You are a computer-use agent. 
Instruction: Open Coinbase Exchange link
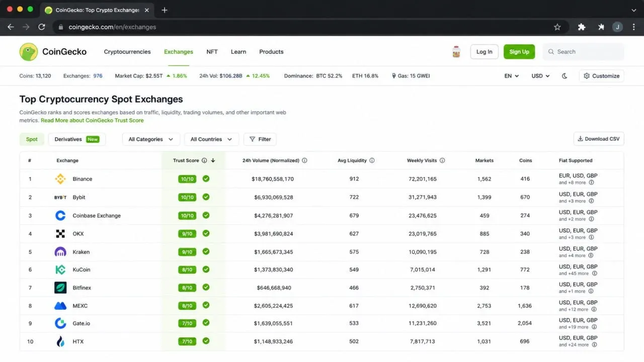pyautogui.click(x=97, y=216)
